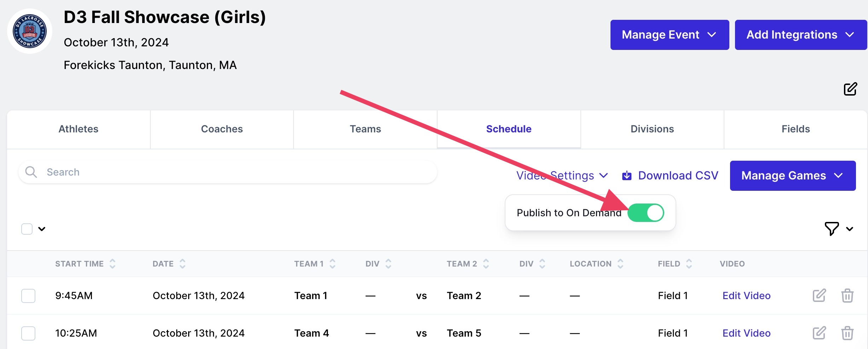
Task: Sort by Team 1 column arrows
Action: 332,264
